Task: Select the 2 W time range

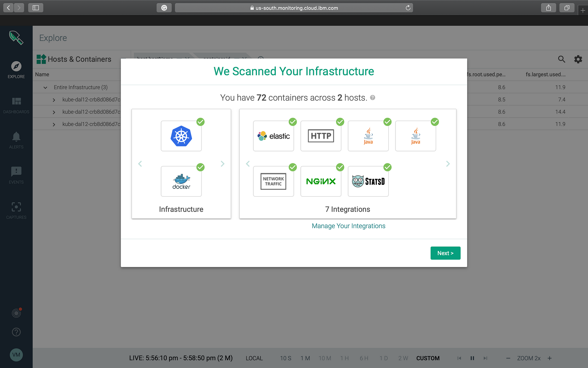Action: 403,358
